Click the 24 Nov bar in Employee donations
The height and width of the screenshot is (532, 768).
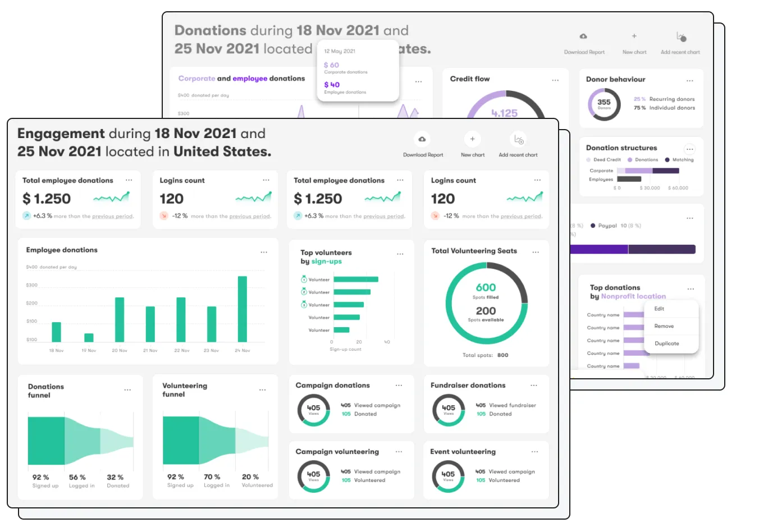click(243, 309)
